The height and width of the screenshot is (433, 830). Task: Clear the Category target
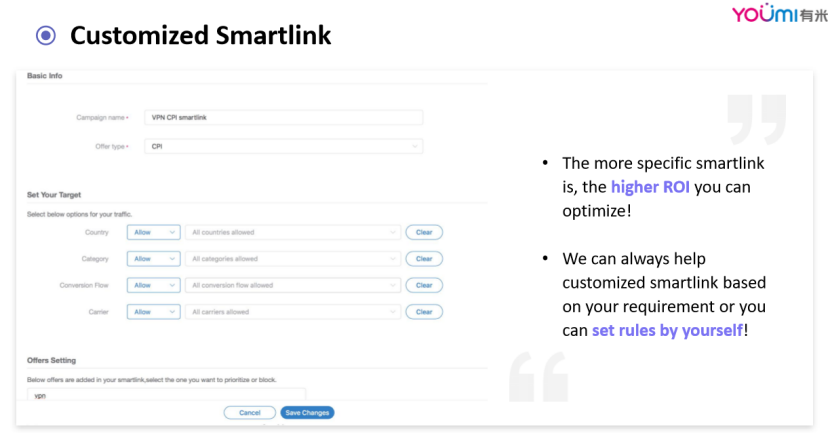click(424, 259)
